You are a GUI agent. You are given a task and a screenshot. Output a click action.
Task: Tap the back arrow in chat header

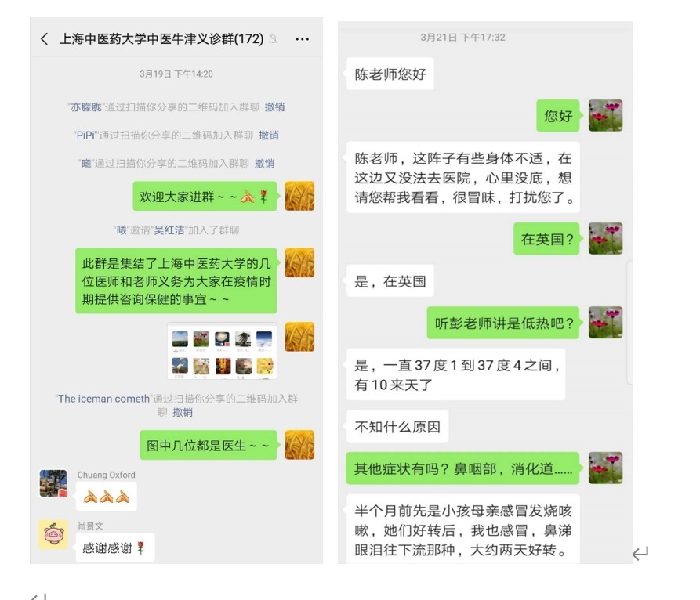click(44, 39)
